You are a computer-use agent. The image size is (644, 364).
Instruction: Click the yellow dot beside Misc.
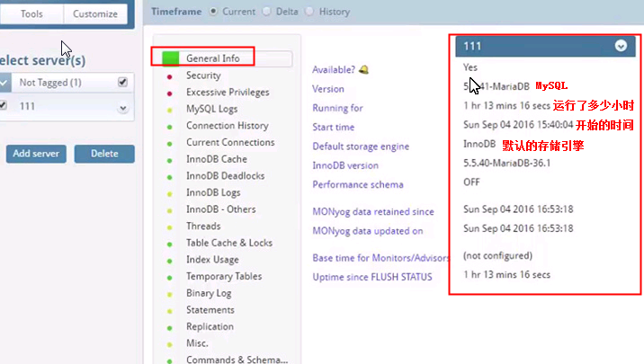click(x=170, y=345)
